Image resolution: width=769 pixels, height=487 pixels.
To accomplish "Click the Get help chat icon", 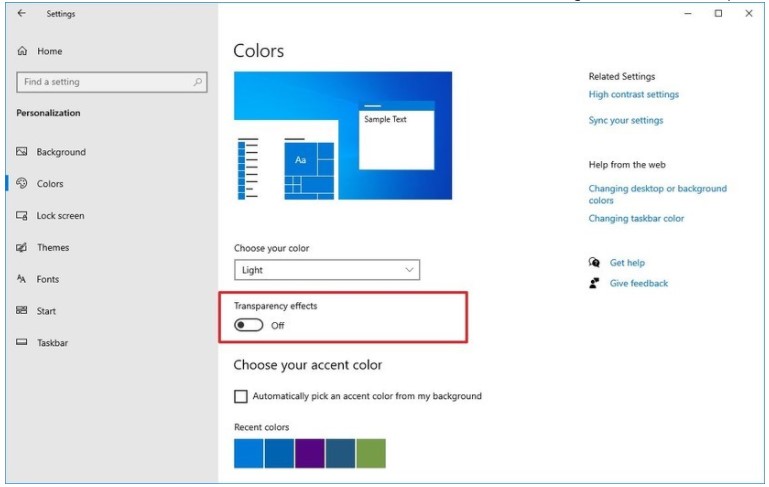I will pos(594,262).
